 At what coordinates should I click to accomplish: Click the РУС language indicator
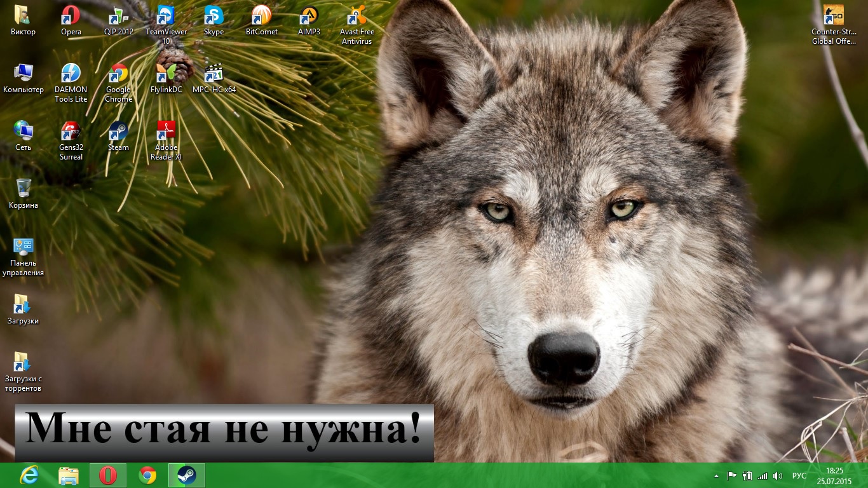coord(799,476)
